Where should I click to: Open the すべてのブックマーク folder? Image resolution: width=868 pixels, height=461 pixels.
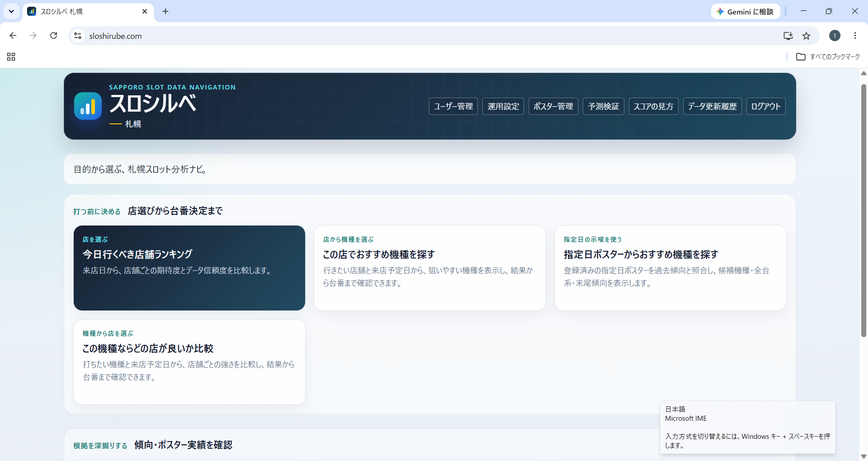pos(828,56)
